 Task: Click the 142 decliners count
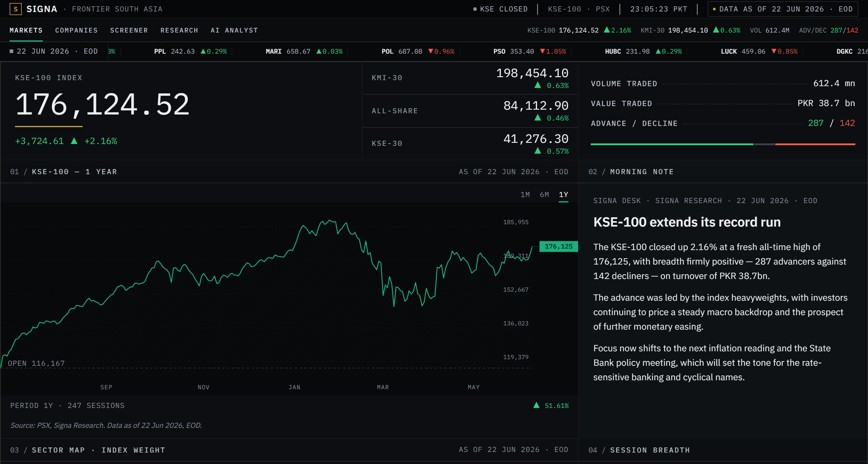point(847,123)
